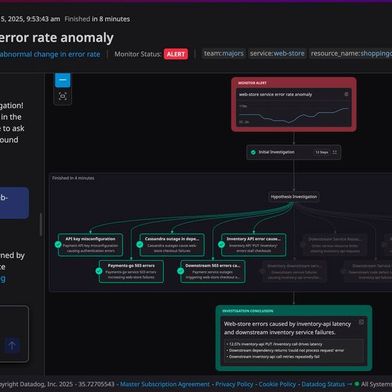Image resolution: width=392 pixels, height=392 pixels.
Task: Click the service:web-store tag
Action: click(277, 54)
